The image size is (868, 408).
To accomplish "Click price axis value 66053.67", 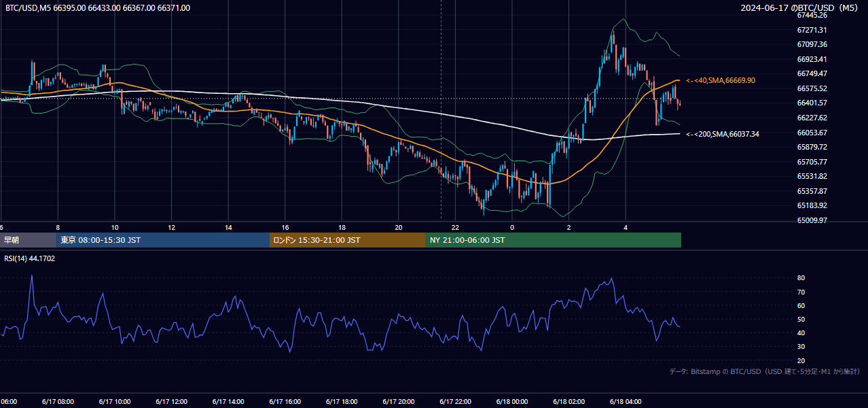I will 812,133.
